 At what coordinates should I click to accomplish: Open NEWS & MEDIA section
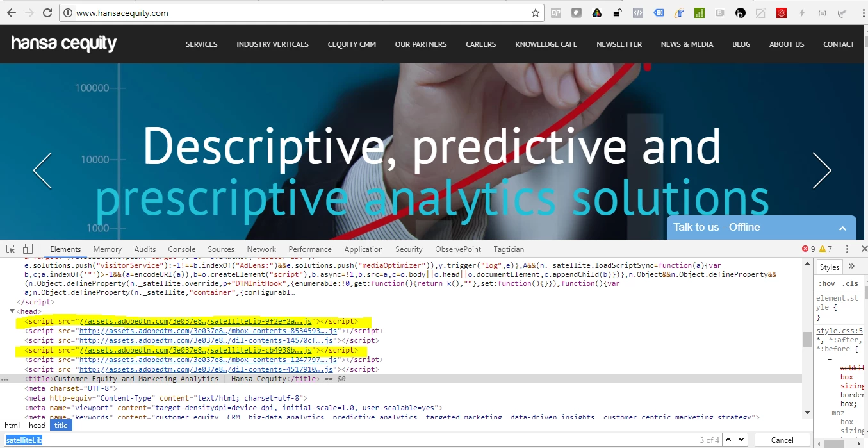687,44
